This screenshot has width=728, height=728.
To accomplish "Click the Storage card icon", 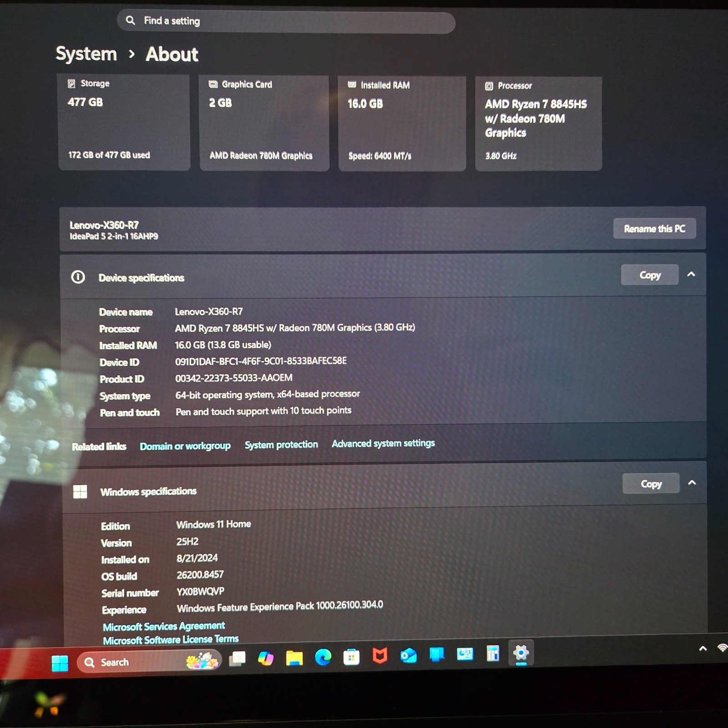I will point(71,83).
